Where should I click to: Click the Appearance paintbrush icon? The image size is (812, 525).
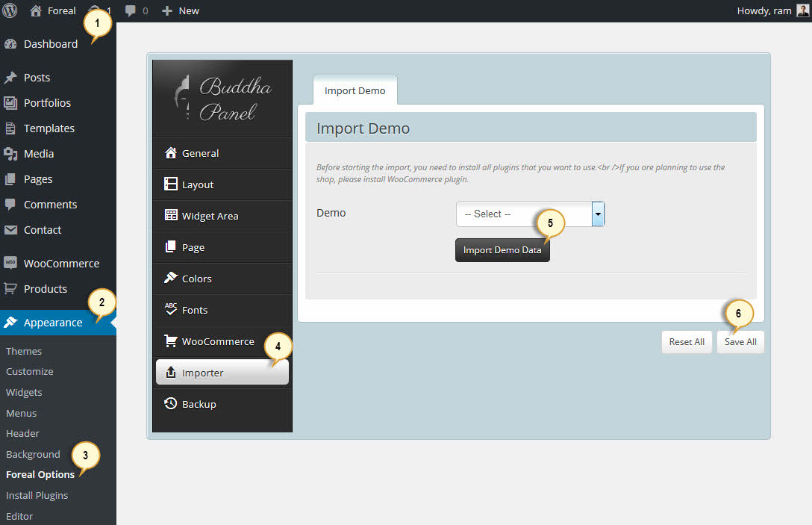coord(10,323)
